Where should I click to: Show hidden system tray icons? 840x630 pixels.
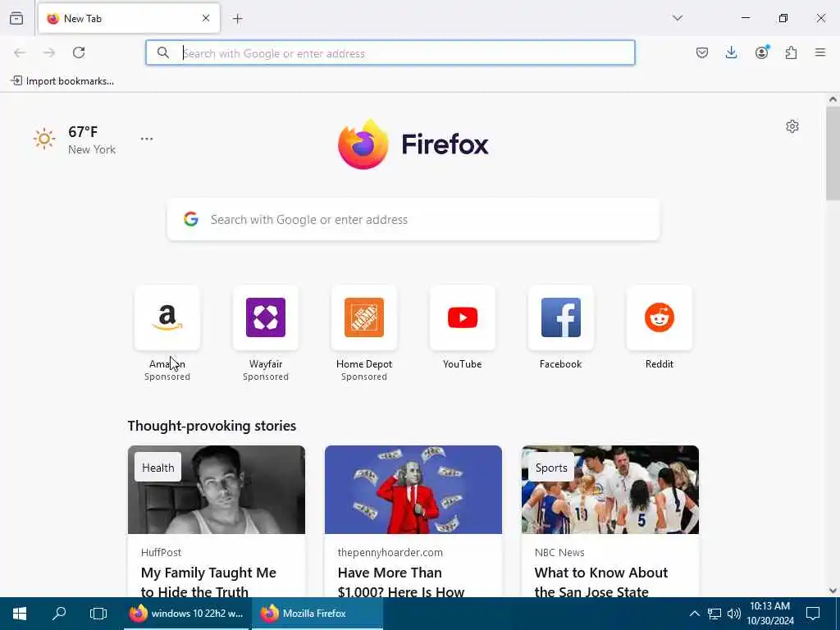[x=694, y=614]
